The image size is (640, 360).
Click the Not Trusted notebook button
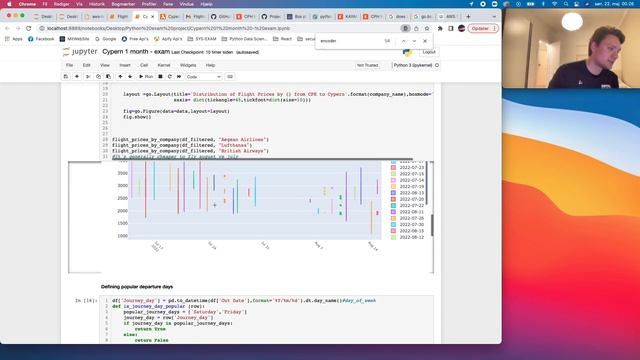pos(367,65)
